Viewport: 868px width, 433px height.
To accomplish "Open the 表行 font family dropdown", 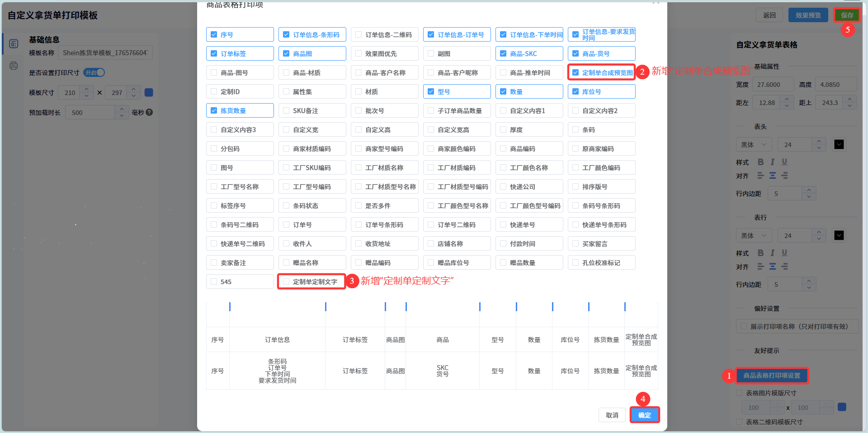I will point(754,236).
